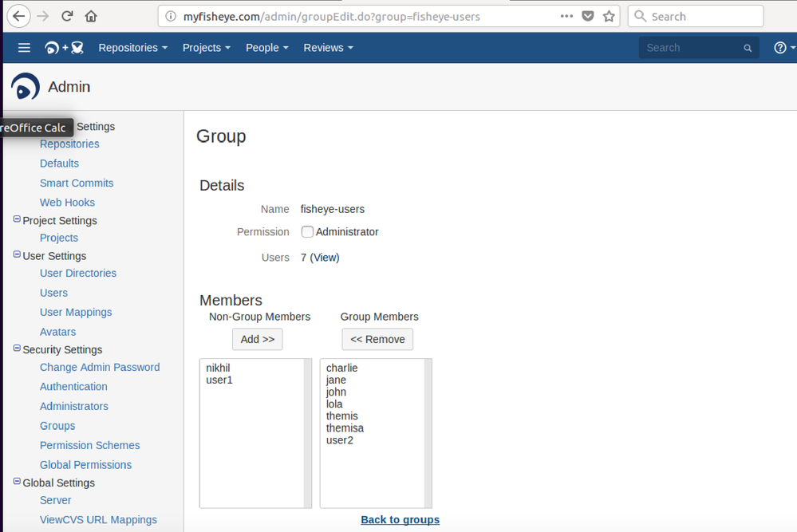The image size is (797, 532).
Task: Select charlie in Group Members list
Action: (x=342, y=368)
